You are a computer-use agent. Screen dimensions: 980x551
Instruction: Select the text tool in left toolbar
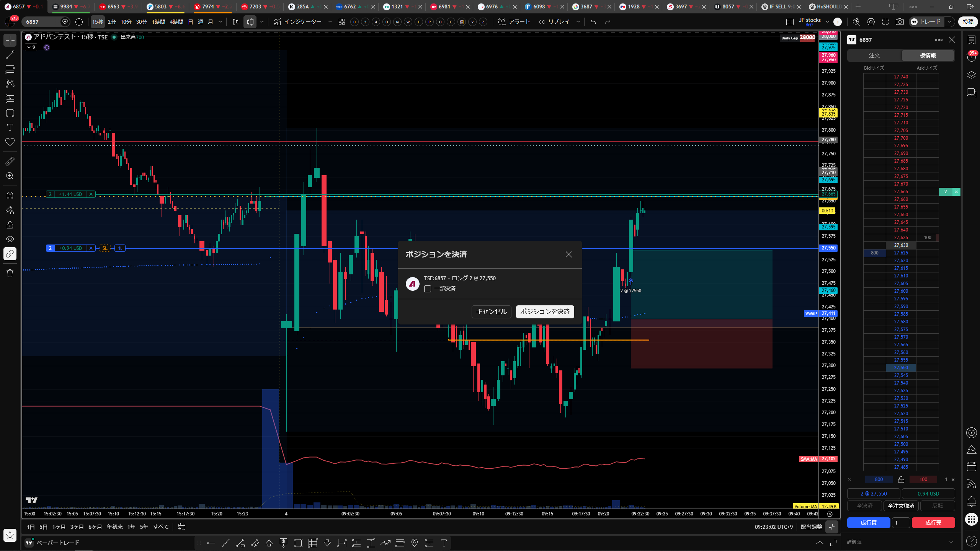coord(10,127)
